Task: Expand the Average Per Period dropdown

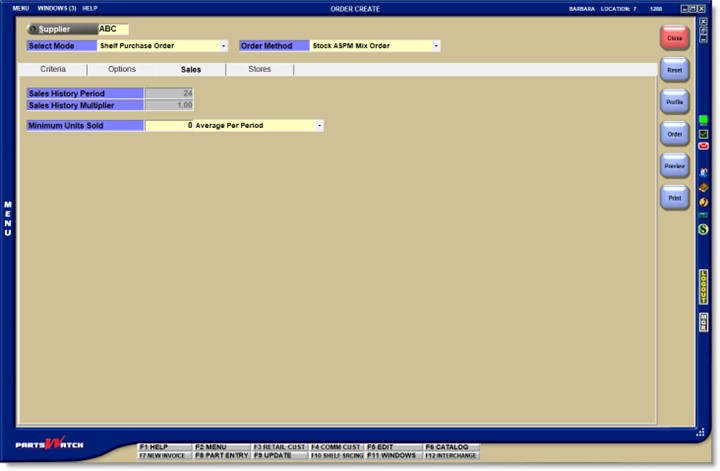Action: [319, 126]
